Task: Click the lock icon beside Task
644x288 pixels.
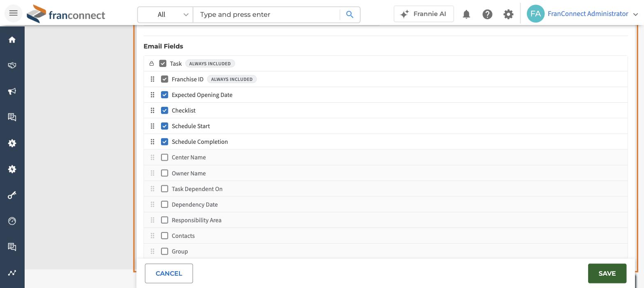Action: point(152,64)
